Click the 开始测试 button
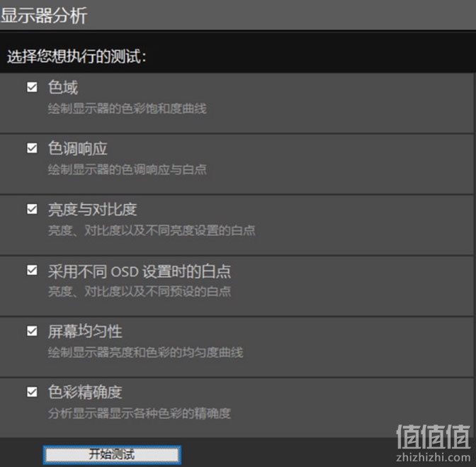The height and width of the screenshot is (467, 476). click(x=112, y=455)
